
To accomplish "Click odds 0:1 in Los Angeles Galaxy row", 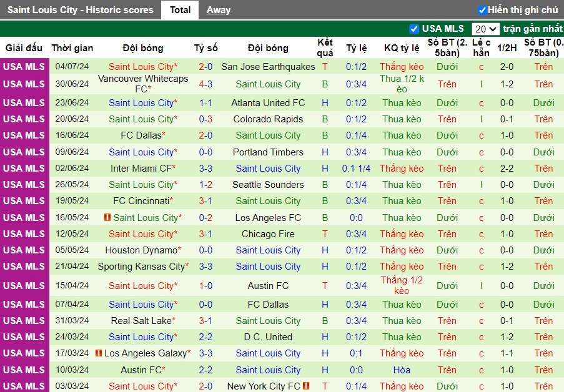I will (x=356, y=353).
